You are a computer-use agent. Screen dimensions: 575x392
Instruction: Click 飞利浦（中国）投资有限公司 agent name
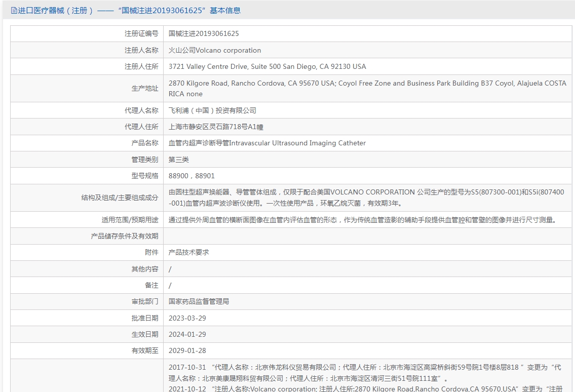(x=212, y=110)
